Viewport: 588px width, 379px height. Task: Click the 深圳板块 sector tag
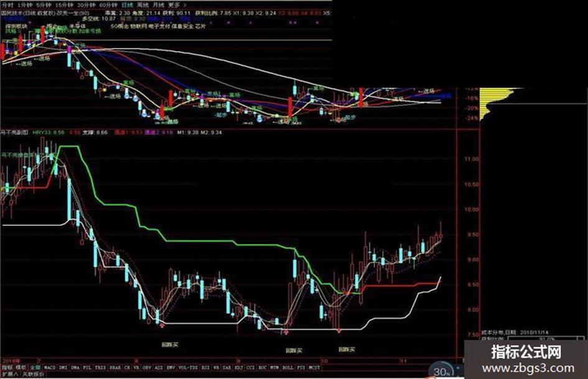(16, 26)
